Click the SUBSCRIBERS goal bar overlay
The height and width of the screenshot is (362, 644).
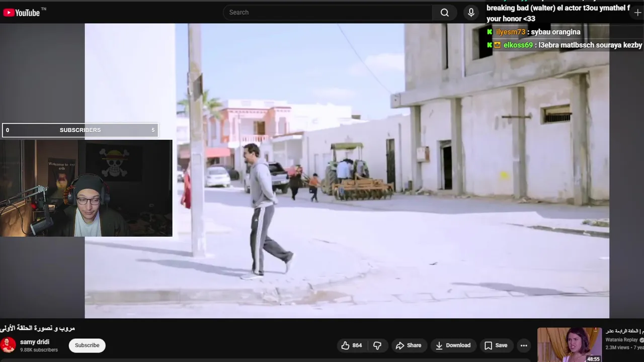click(80, 130)
